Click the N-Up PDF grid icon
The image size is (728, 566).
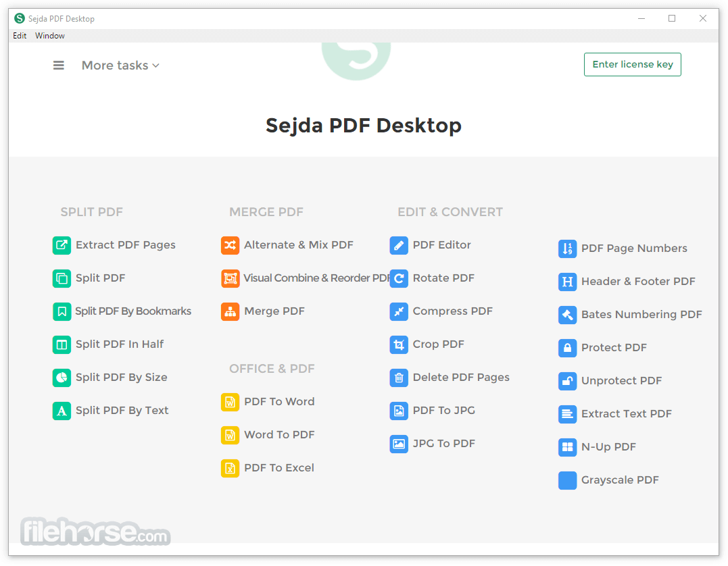coord(567,447)
